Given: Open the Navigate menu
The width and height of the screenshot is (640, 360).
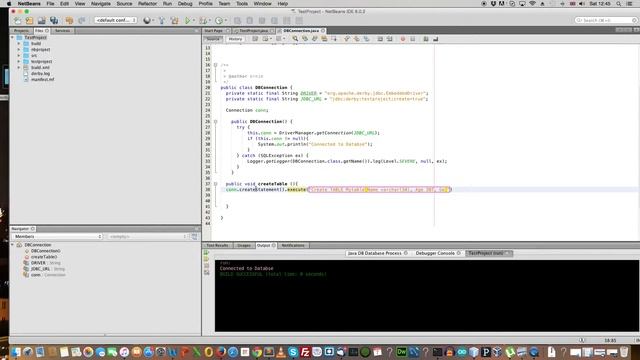Looking at the screenshot, I should [x=100, y=4].
